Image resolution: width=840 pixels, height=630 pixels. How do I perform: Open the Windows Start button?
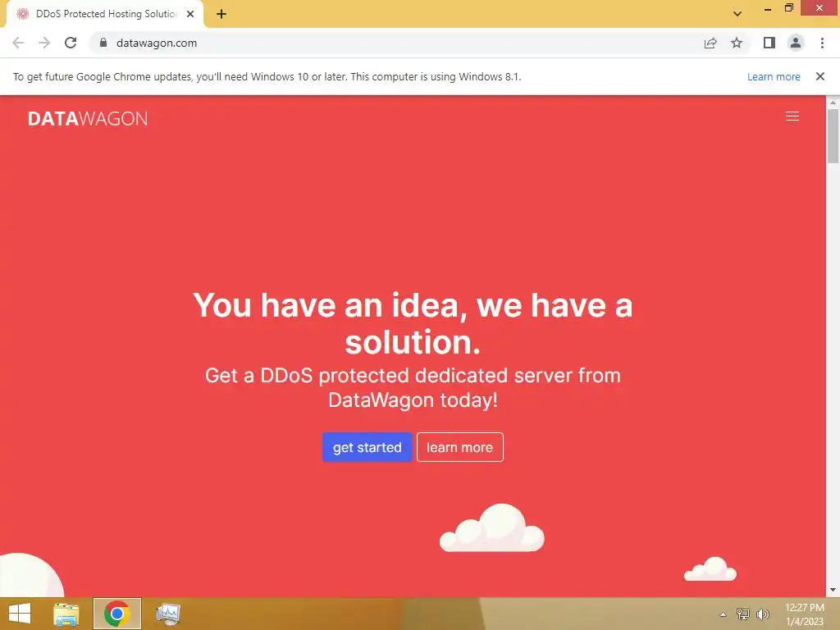20,614
